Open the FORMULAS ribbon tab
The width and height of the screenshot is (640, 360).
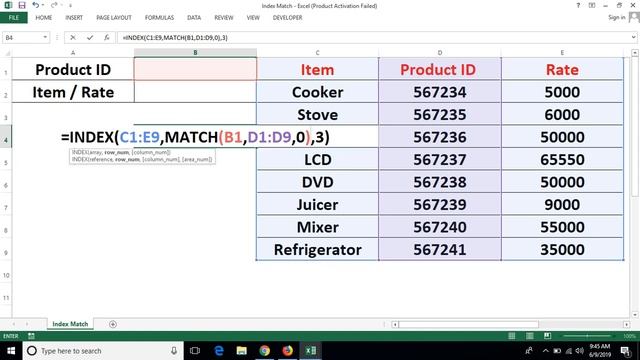click(159, 18)
